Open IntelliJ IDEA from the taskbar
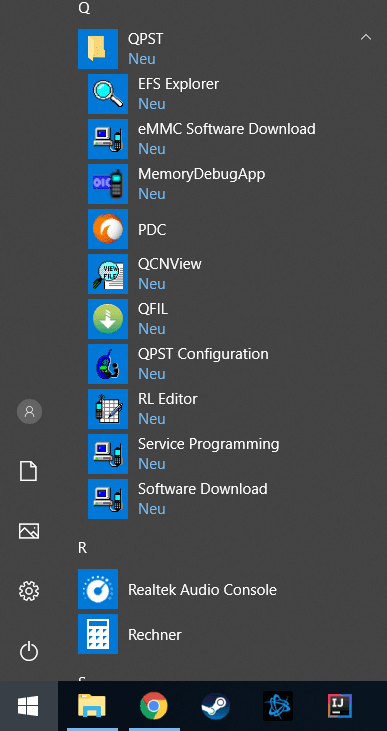This screenshot has width=387, height=731. click(x=340, y=706)
